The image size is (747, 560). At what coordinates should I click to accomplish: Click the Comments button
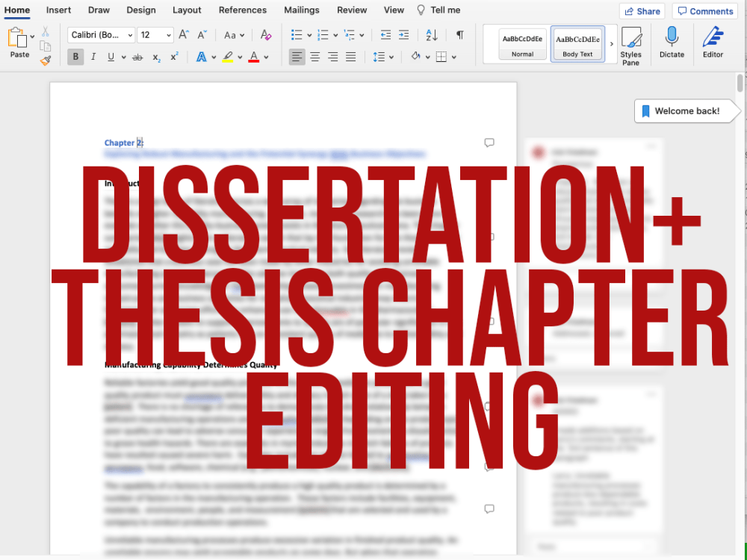[x=706, y=11]
